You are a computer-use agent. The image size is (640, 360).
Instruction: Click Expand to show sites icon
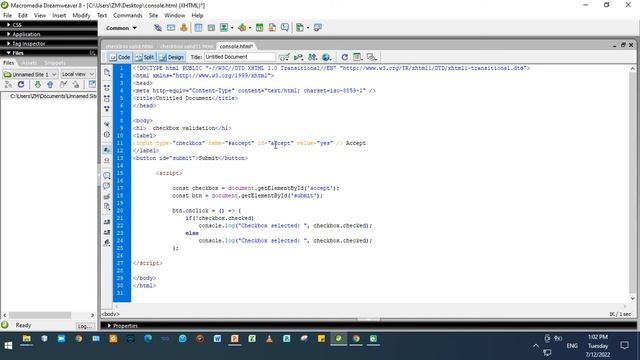point(92,84)
